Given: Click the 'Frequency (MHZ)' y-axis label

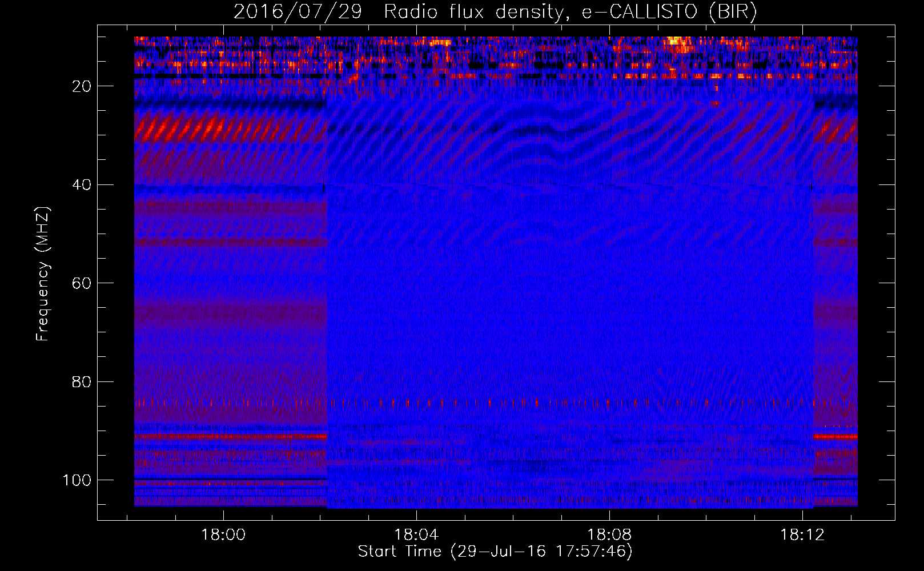Looking at the screenshot, I should (43, 274).
